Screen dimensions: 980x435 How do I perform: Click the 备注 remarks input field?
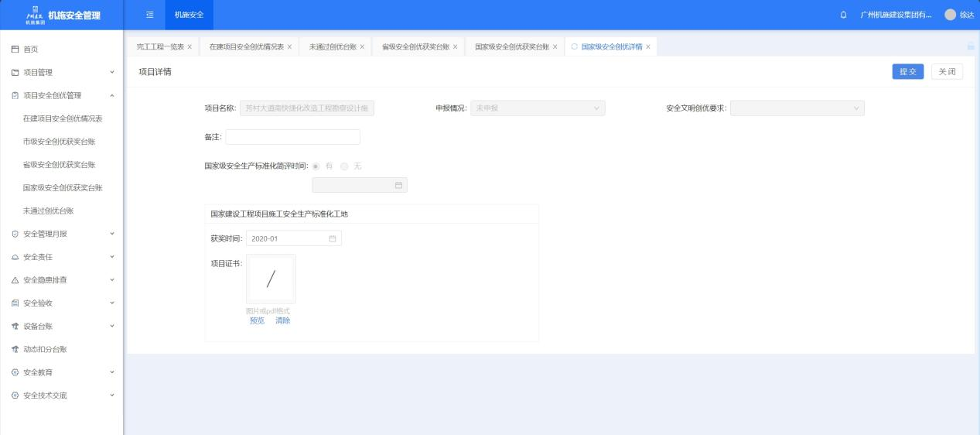coord(292,137)
